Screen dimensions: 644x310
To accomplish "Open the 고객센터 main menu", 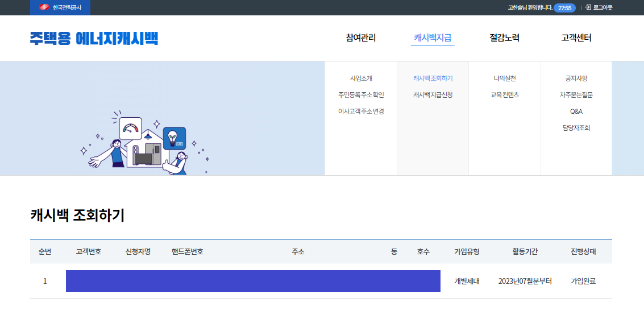I will (576, 38).
